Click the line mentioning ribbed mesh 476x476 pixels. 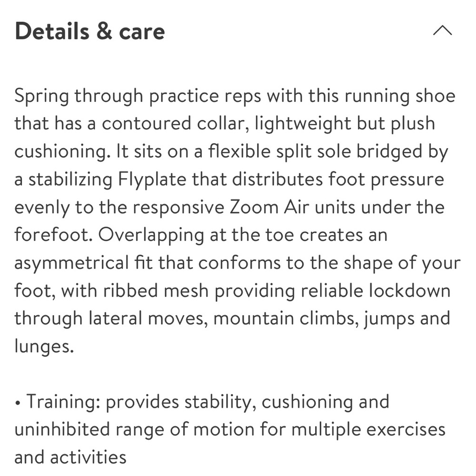point(232,291)
